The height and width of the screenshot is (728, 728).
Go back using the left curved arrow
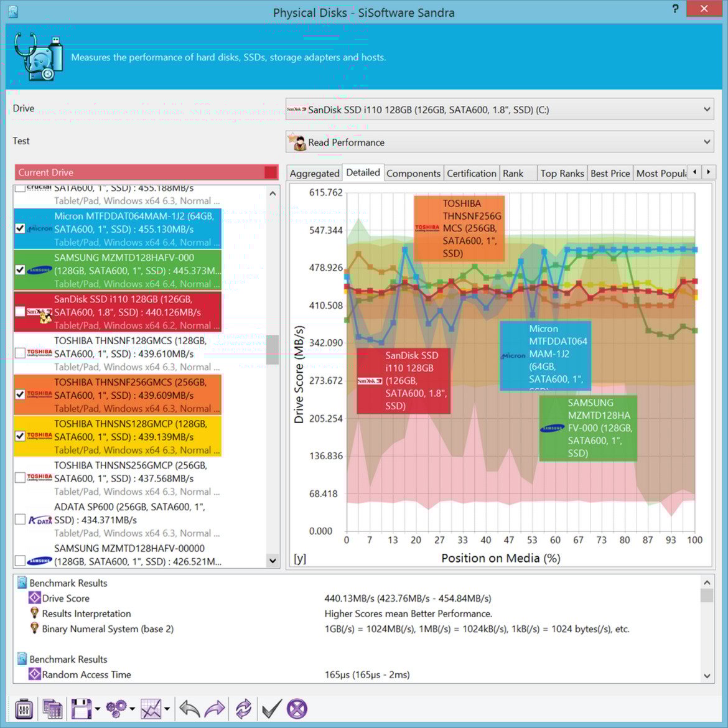pyautogui.click(x=189, y=709)
